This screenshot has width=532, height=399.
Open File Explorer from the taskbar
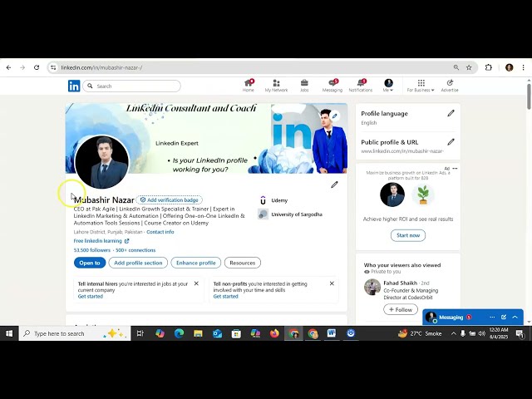[198, 333]
